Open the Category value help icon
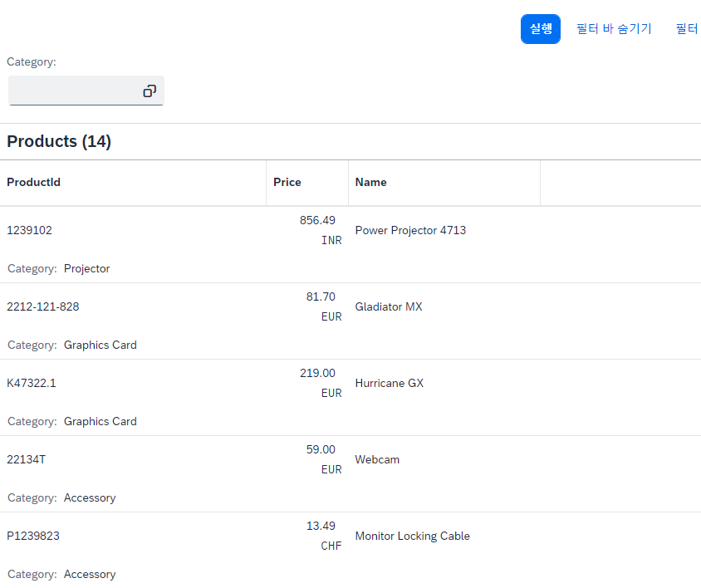The image size is (701, 588). pos(150,91)
